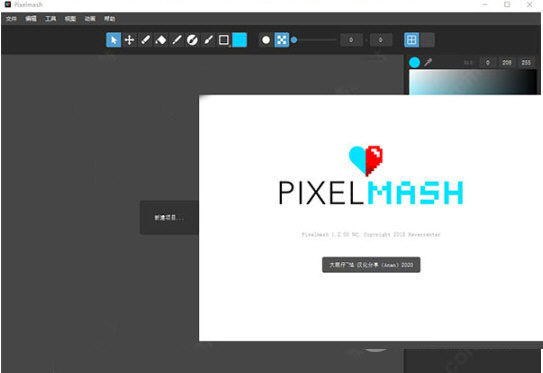Screen dimensions: 543x373
Task: Open the 视图 (View) menu
Action: 70,19
